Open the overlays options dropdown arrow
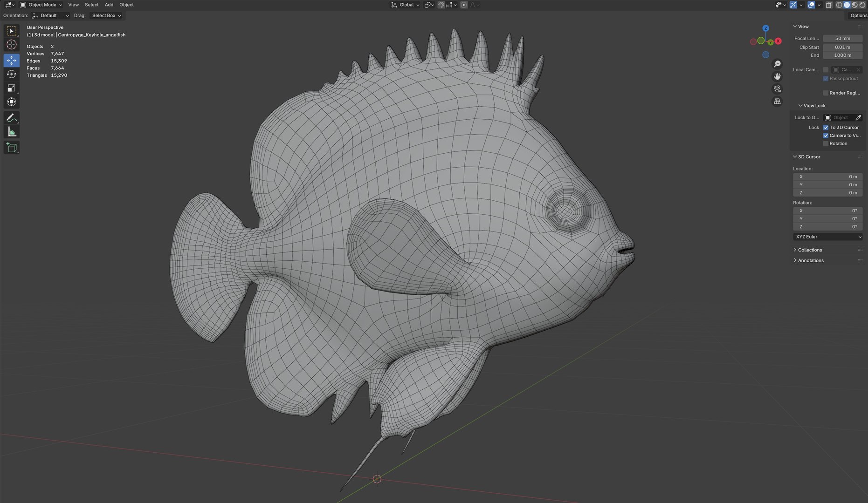868x503 pixels. [819, 5]
